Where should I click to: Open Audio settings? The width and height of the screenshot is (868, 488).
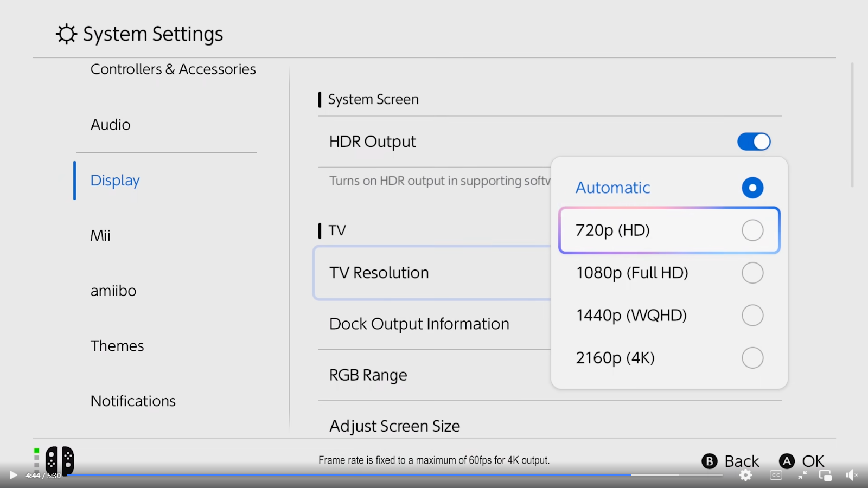pyautogui.click(x=110, y=125)
